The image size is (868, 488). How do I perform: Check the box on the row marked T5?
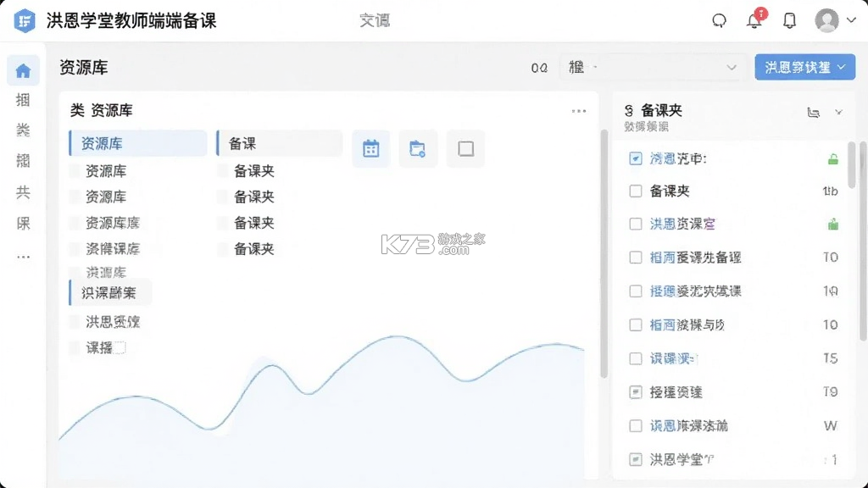(x=635, y=359)
